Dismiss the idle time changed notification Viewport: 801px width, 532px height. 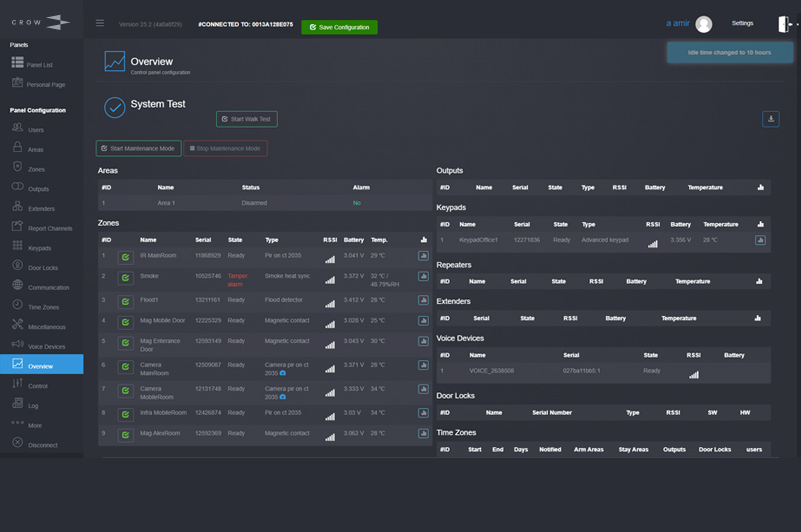(x=727, y=52)
